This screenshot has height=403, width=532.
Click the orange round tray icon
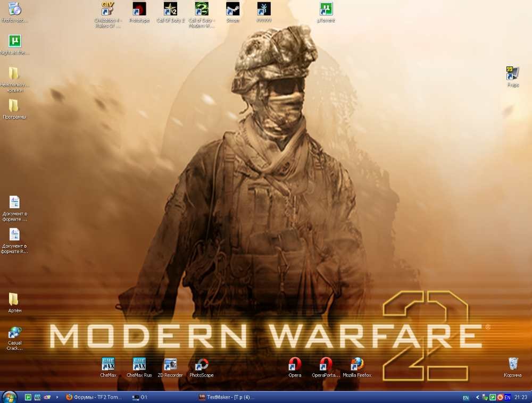[x=500, y=397]
